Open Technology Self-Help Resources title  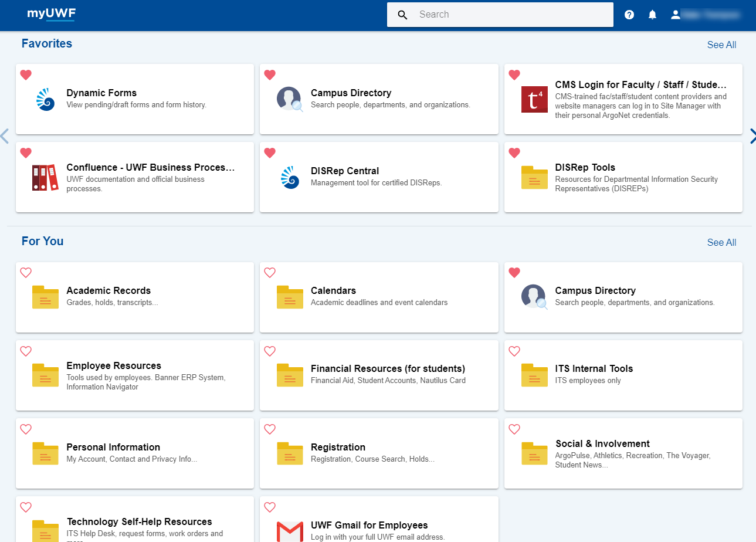139,521
